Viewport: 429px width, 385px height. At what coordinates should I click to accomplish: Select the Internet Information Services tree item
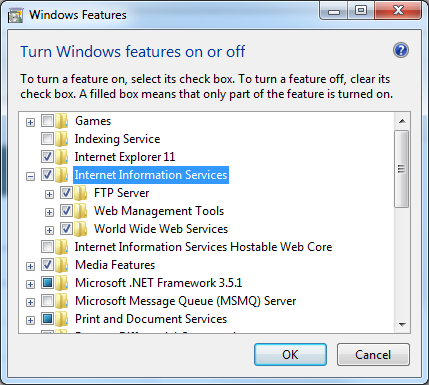click(151, 175)
